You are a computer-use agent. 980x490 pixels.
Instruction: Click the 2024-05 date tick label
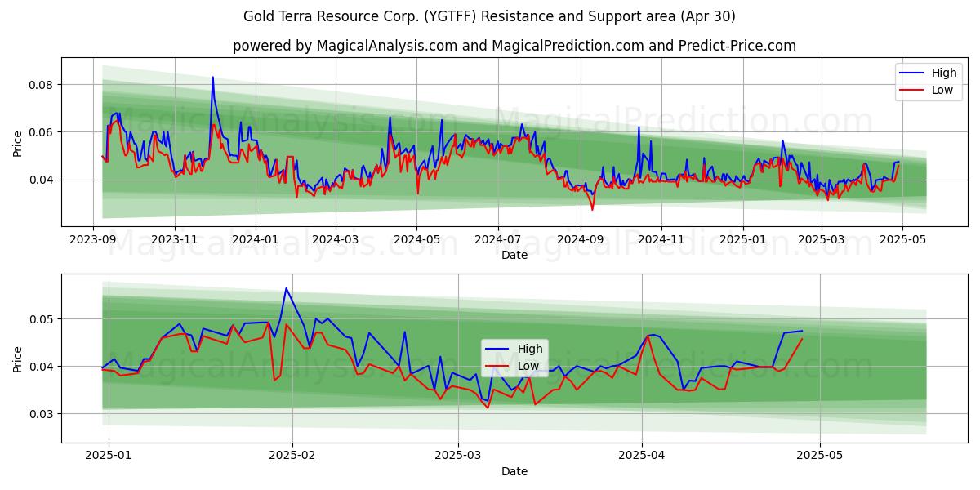point(416,239)
